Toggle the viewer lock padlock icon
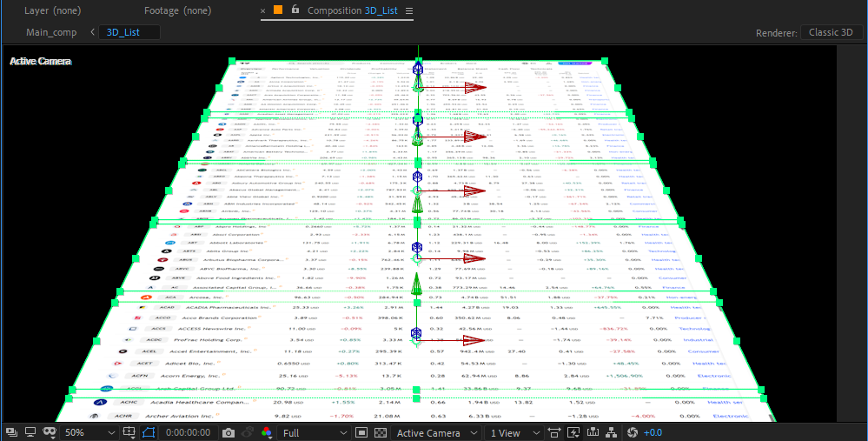This screenshot has width=868, height=441. pyautogui.click(x=295, y=10)
